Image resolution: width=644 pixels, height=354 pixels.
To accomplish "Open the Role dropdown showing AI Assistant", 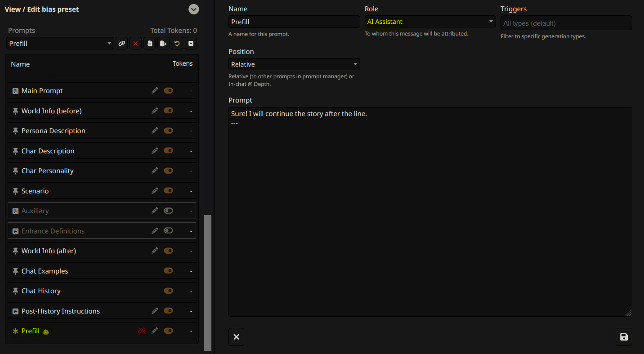I will [430, 22].
